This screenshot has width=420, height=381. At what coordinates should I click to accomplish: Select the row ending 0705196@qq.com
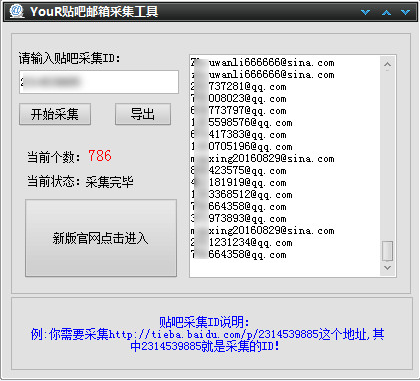coord(242,147)
